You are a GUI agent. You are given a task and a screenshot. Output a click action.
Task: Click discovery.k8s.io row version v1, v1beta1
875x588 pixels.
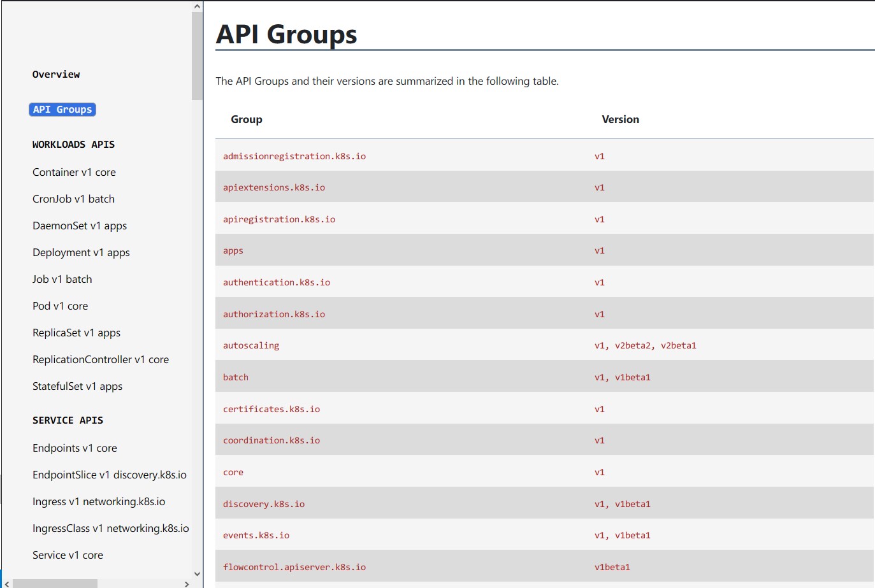(x=623, y=504)
